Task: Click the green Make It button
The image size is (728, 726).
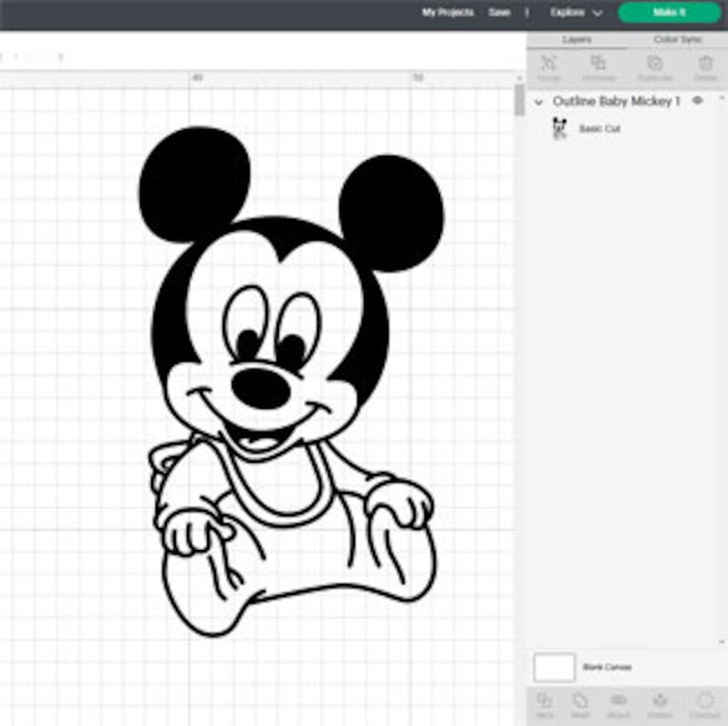Action: (x=668, y=13)
